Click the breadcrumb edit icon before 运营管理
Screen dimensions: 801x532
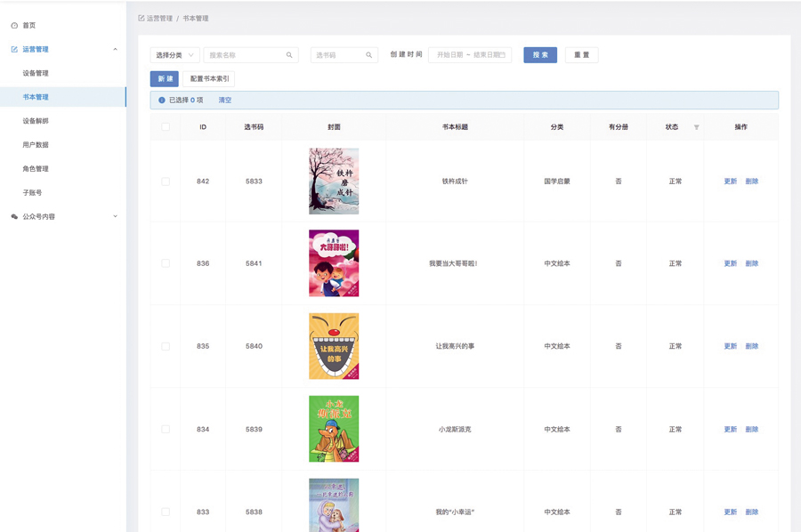[x=142, y=19]
